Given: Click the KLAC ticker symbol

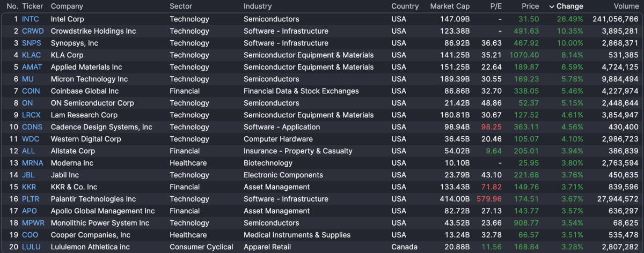Looking at the screenshot, I should click(x=32, y=55).
